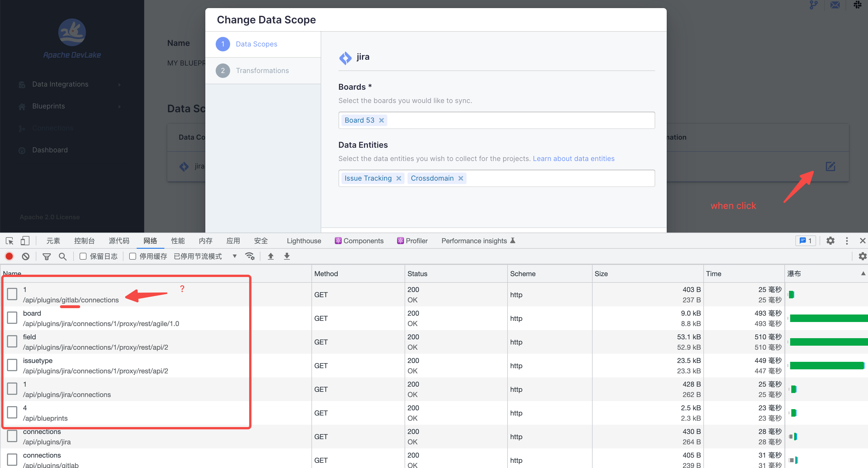This screenshot has width=868, height=468.
Task: Open DevTools settings gear
Action: [x=830, y=241]
